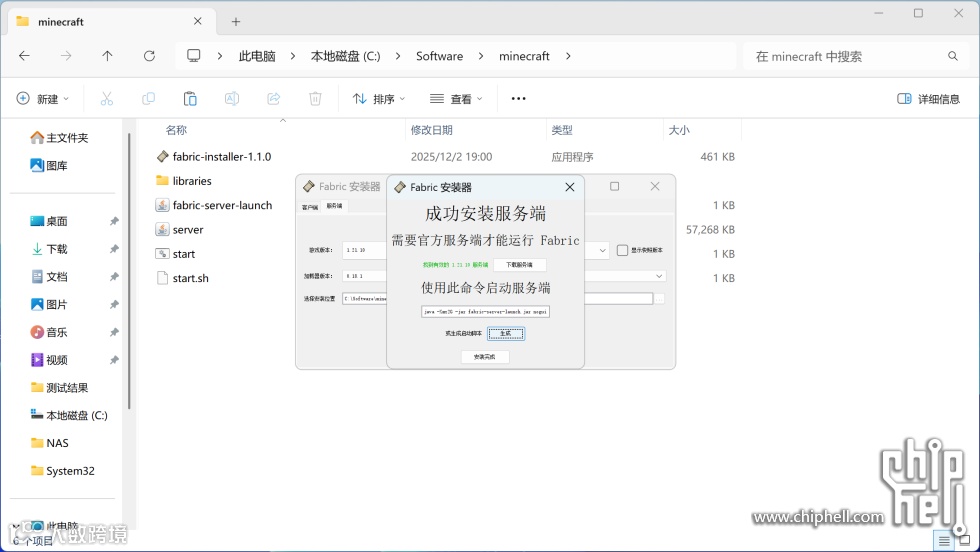Close the Fabric installer success dialog

pos(569,187)
